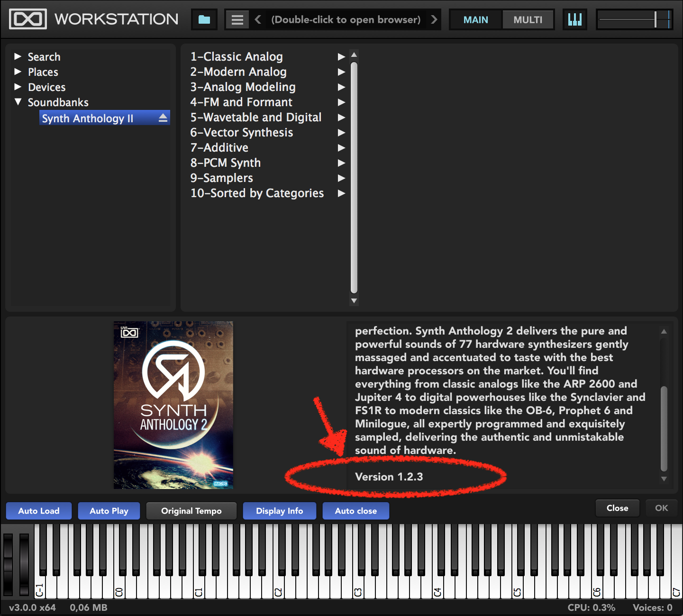
Task: Select 3-Analog Modeling category
Action: click(x=243, y=87)
